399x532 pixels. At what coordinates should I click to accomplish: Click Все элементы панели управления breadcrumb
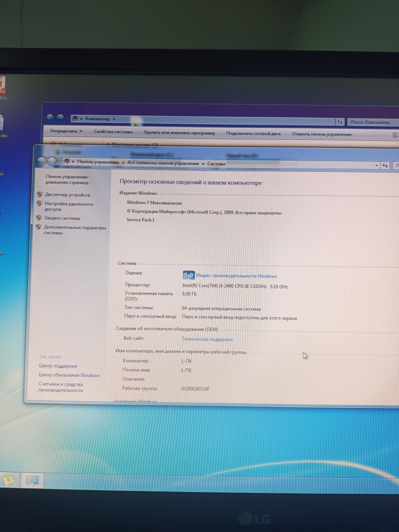(x=163, y=163)
